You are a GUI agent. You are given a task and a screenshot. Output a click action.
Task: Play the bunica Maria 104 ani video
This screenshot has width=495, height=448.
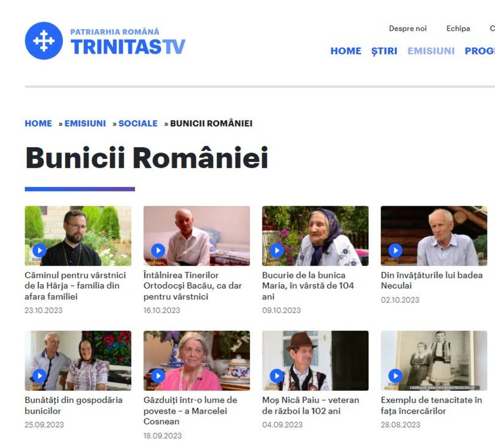click(277, 251)
